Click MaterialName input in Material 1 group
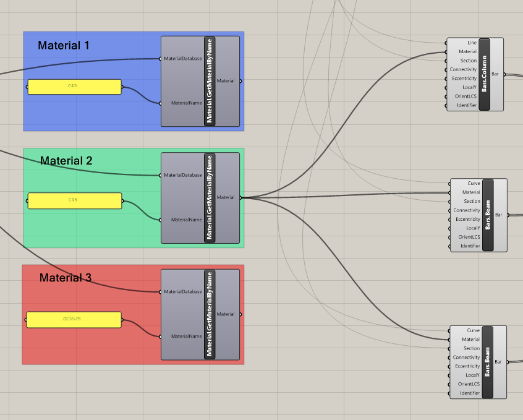This screenshot has height=420, width=523. 187,103
